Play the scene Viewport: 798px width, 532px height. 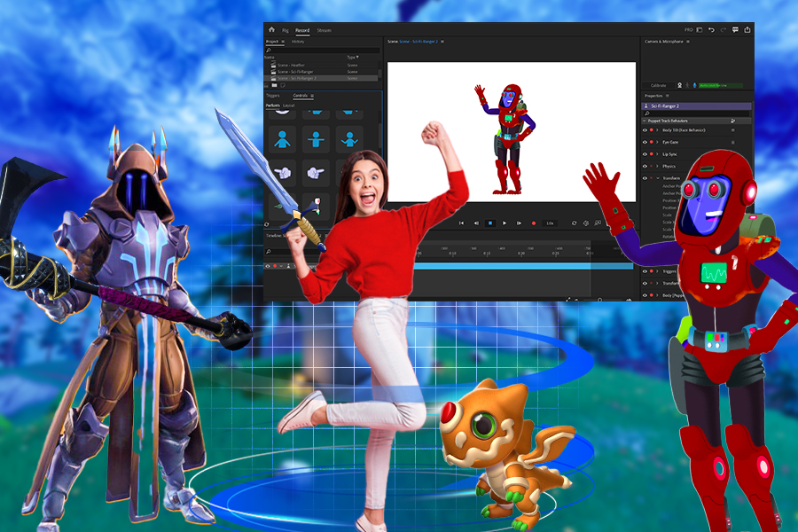(x=505, y=223)
